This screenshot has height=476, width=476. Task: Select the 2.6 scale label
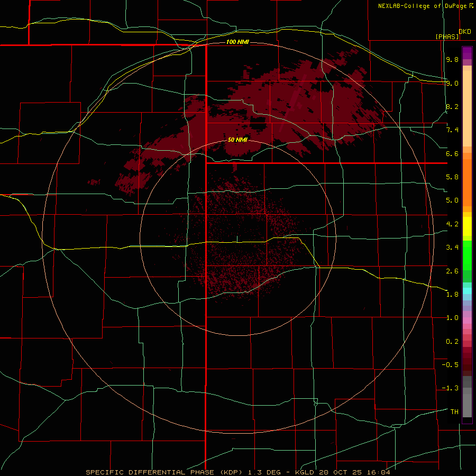click(452, 271)
